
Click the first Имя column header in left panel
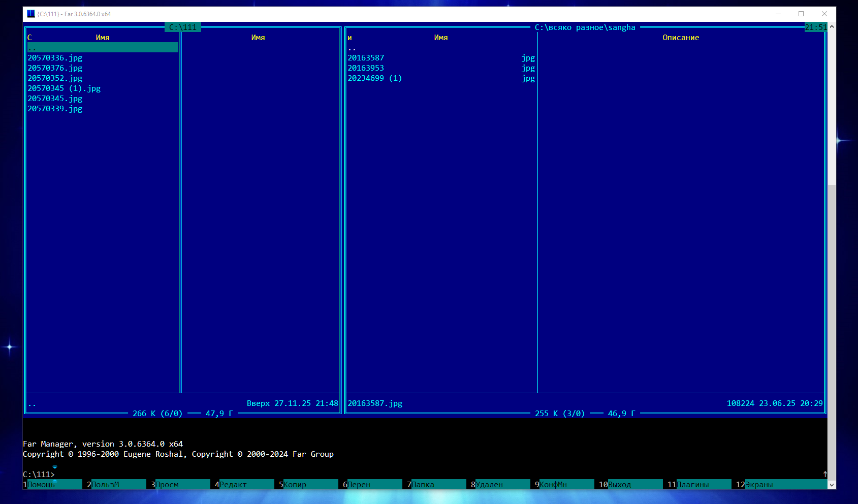coord(103,38)
